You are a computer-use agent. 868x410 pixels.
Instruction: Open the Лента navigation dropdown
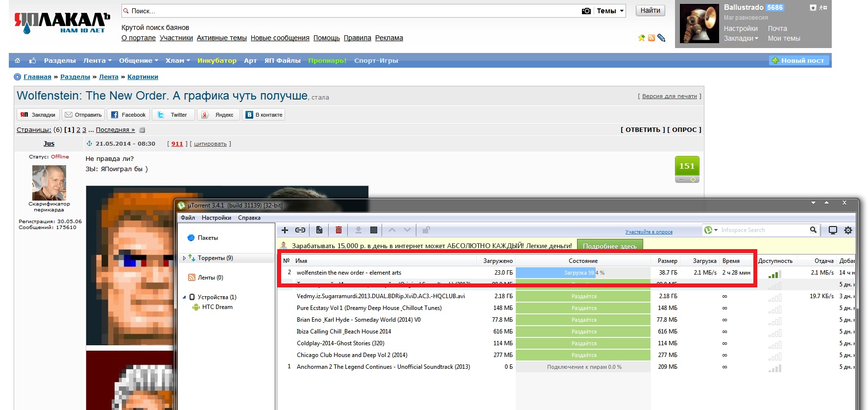tap(97, 60)
